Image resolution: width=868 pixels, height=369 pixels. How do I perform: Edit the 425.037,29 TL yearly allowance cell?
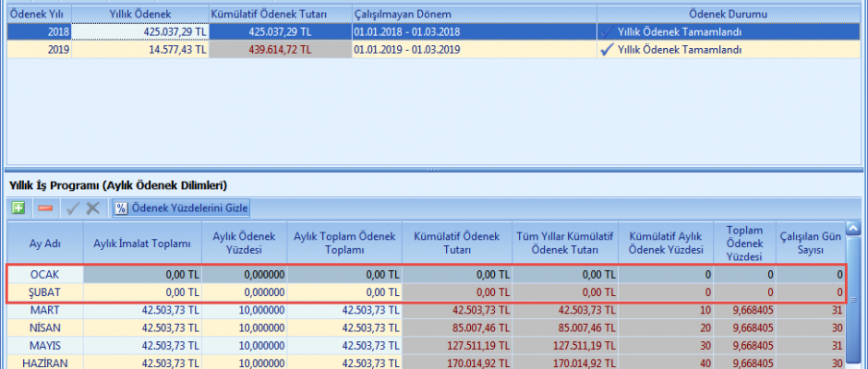139,32
